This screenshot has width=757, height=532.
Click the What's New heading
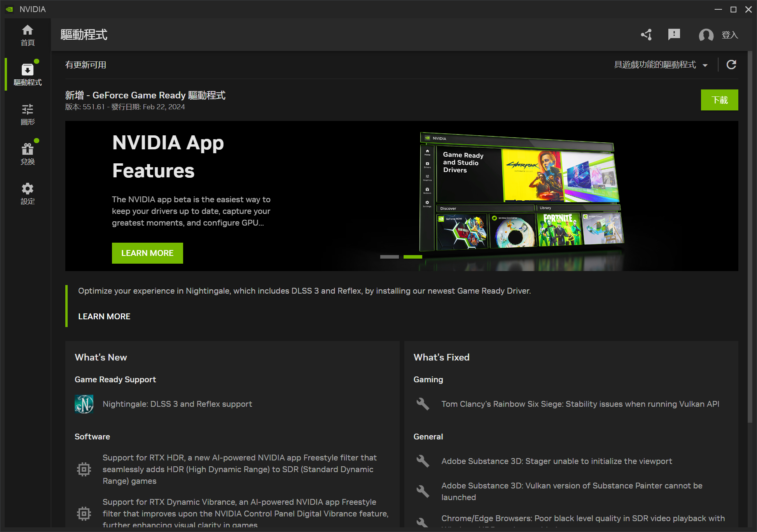click(101, 357)
